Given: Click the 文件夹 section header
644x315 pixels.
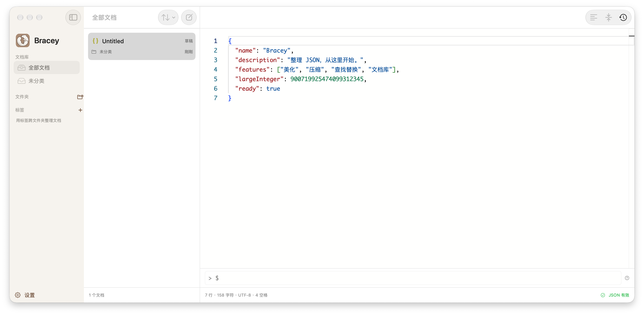Looking at the screenshot, I should 22,97.
